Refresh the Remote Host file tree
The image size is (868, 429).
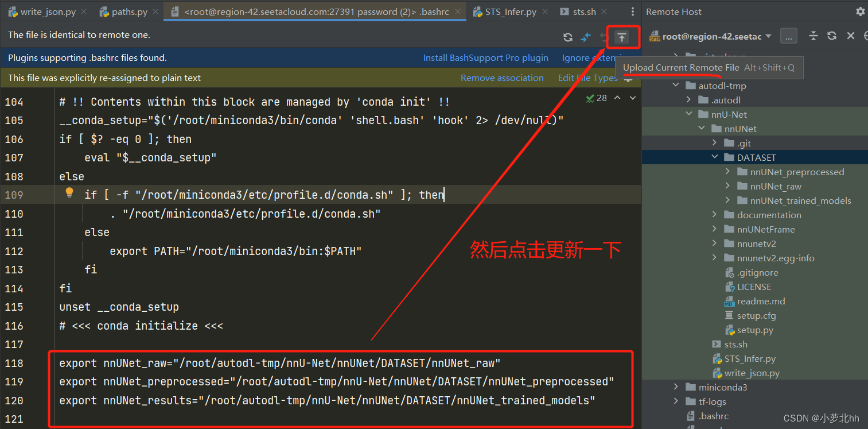pyautogui.click(x=831, y=36)
